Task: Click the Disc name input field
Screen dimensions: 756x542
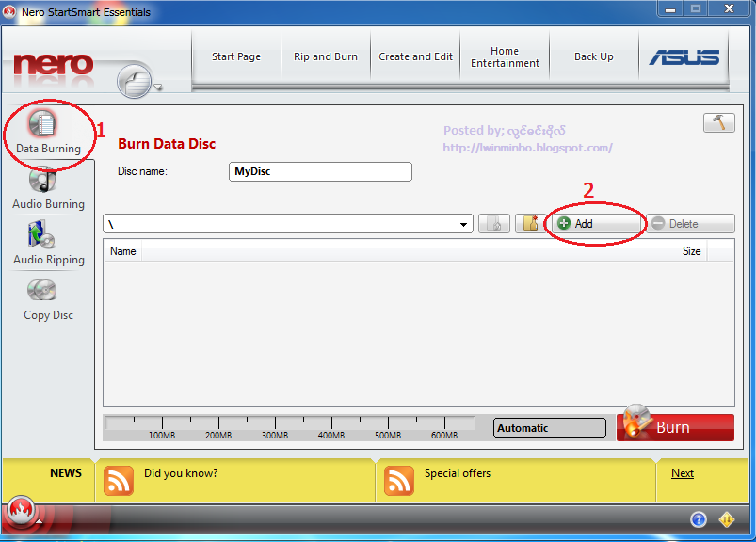Action: 320,171
